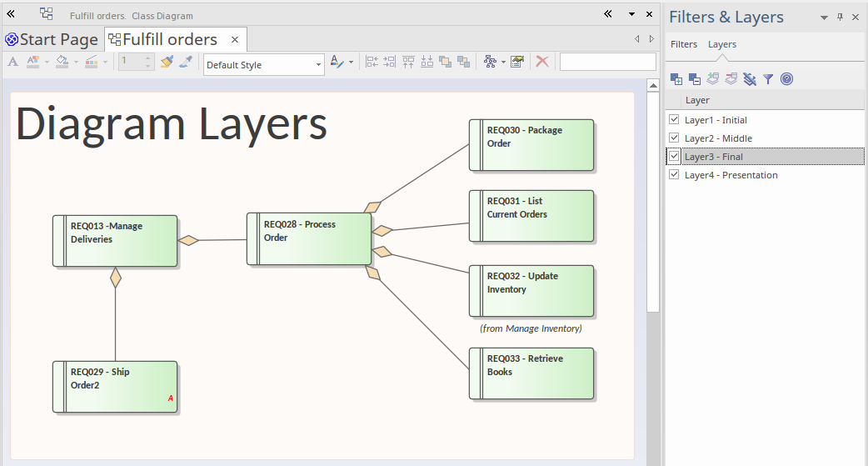
Task: Toggle Layer4 - Presentation visibility checkbox
Action: click(x=675, y=175)
